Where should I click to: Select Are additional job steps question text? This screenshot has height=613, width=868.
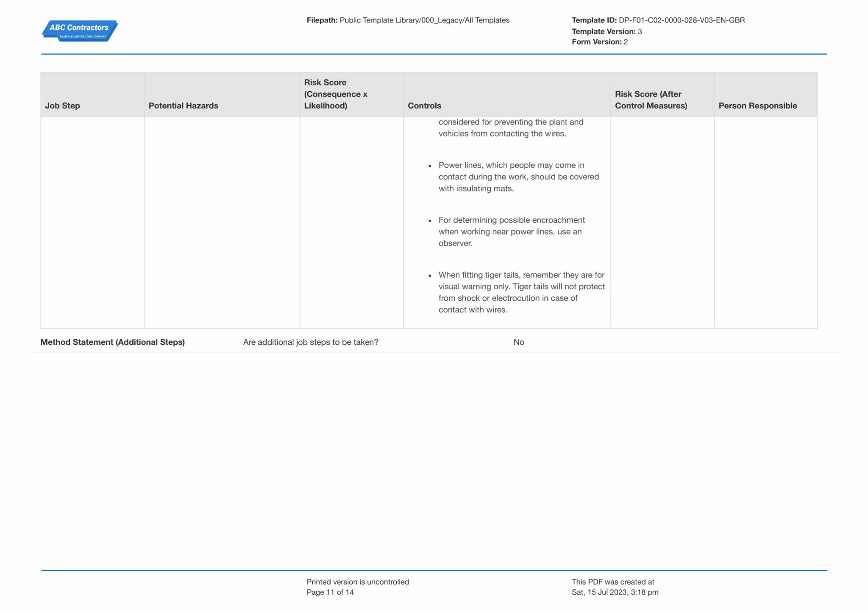(311, 341)
